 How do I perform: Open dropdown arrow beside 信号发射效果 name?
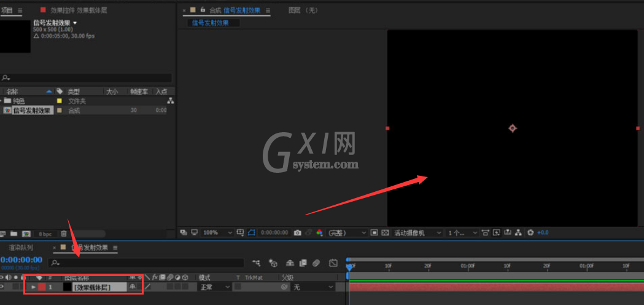[x=75, y=23]
